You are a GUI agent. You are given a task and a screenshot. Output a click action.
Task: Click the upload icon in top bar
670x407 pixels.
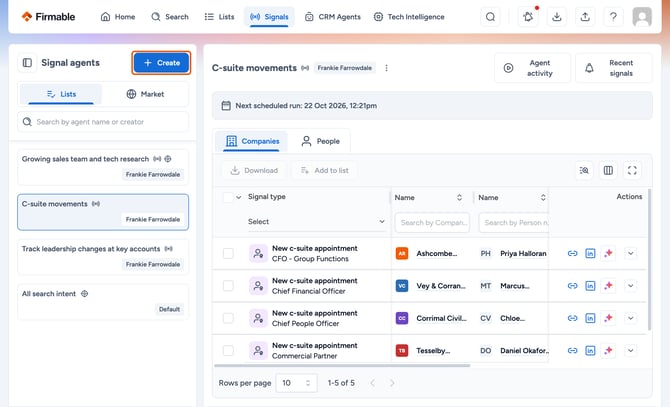585,17
